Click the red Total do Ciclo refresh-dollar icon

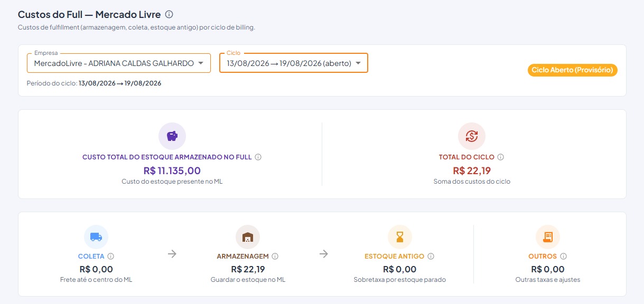pos(471,136)
